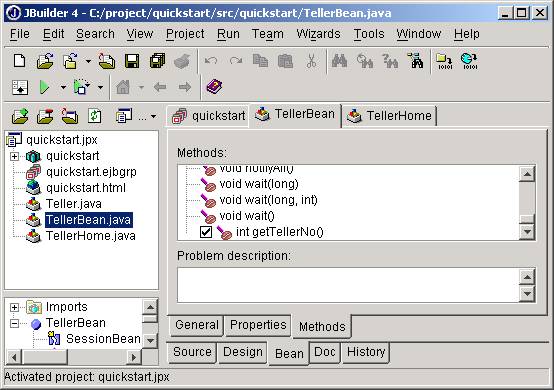Open the File menu
This screenshot has width=554, height=390.
(20, 34)
